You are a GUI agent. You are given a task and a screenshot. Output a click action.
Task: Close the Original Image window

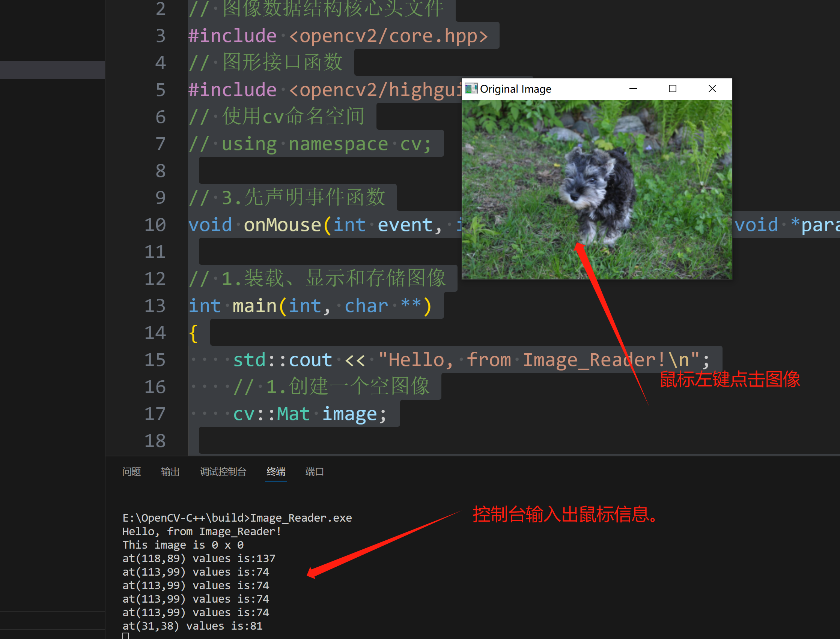pyautogui.click(x=712, y=88)
